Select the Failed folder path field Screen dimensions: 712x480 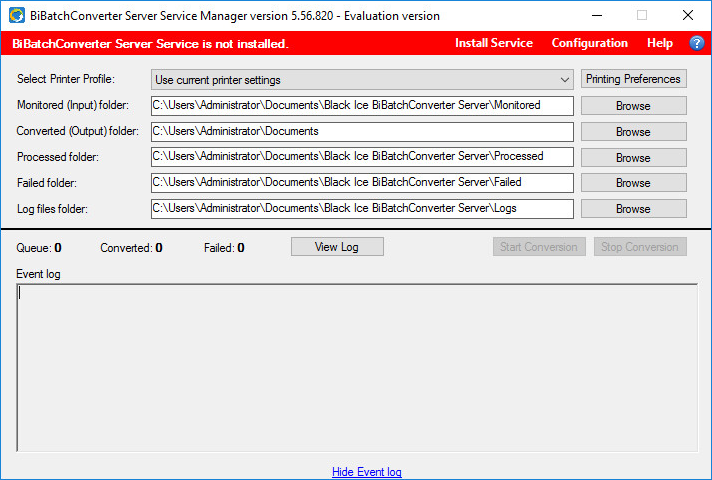point(362,182)
